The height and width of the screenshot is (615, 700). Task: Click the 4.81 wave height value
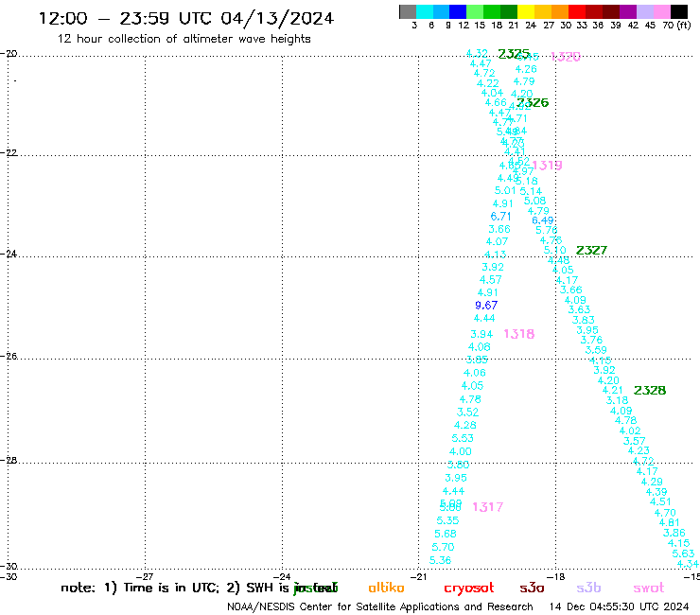[x=669, y=522]
